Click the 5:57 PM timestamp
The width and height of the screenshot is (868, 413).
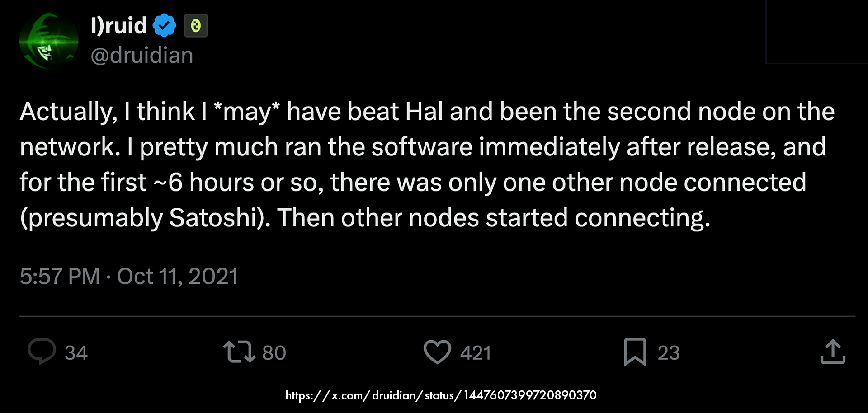[60, 276]
